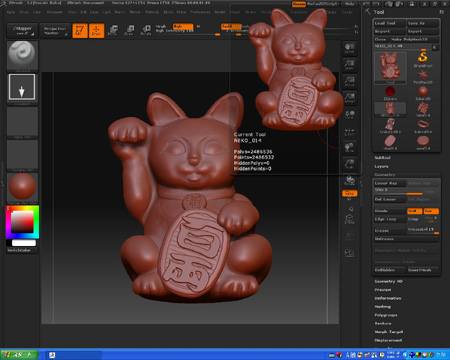The height and width of the screenshot is (360, 450).
Task: Expand the SubTool subpalette
Action: 382,158
